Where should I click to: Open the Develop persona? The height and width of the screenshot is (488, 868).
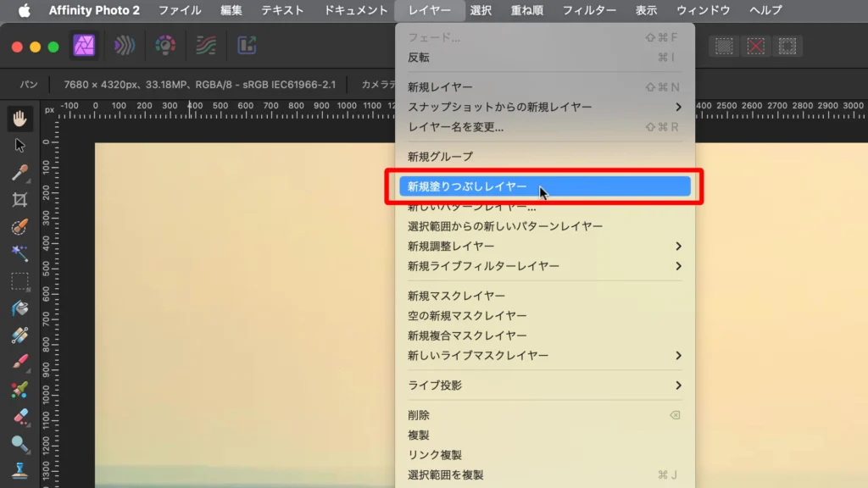point(165,44)
